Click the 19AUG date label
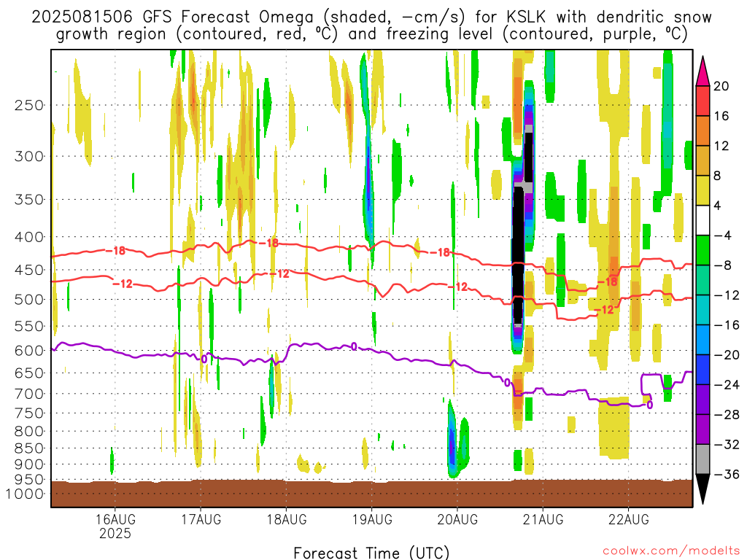This screenshot has width=747, height=560. click(371, 519)
